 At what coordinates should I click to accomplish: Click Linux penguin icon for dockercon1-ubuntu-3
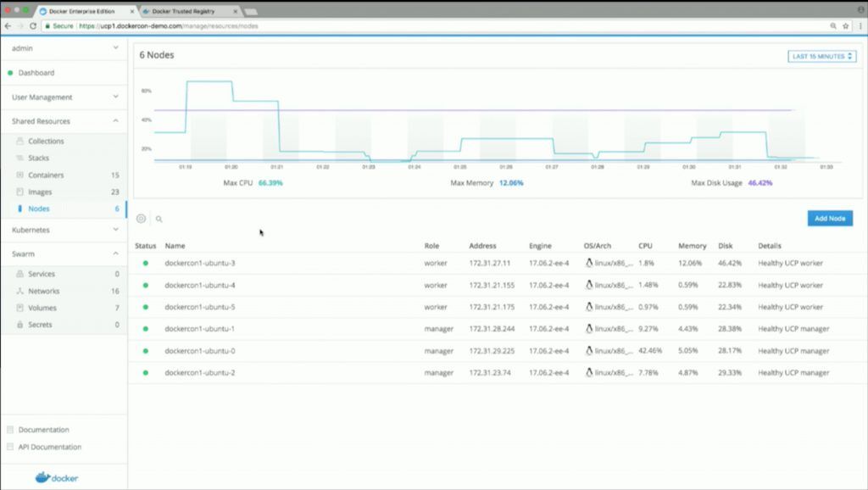589,263
